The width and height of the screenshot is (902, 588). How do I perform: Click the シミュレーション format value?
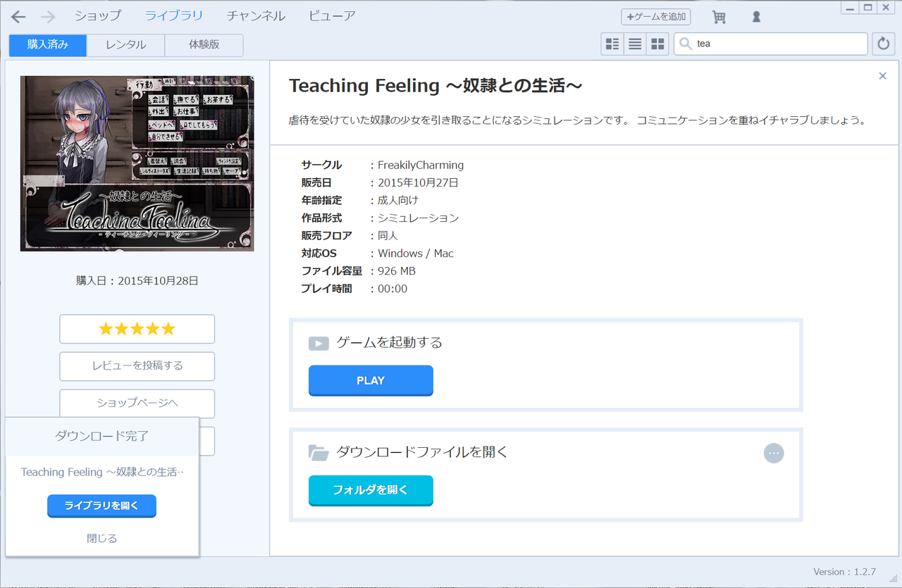tap(419, 218)
